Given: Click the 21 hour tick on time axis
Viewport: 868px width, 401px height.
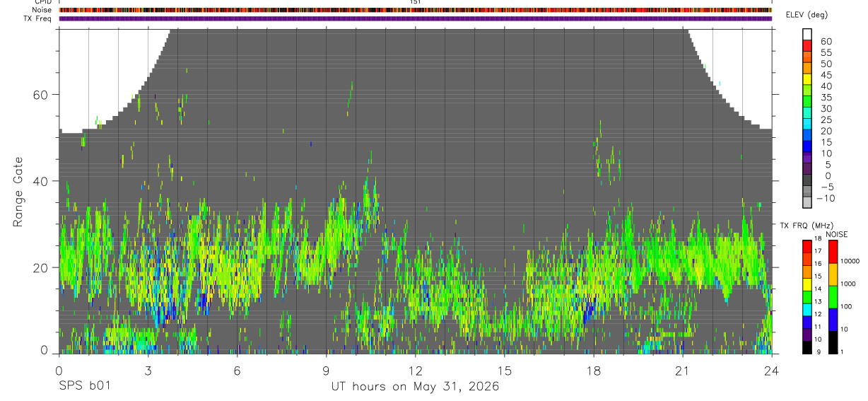Looking at the screenshot, I should coord(682,370).
